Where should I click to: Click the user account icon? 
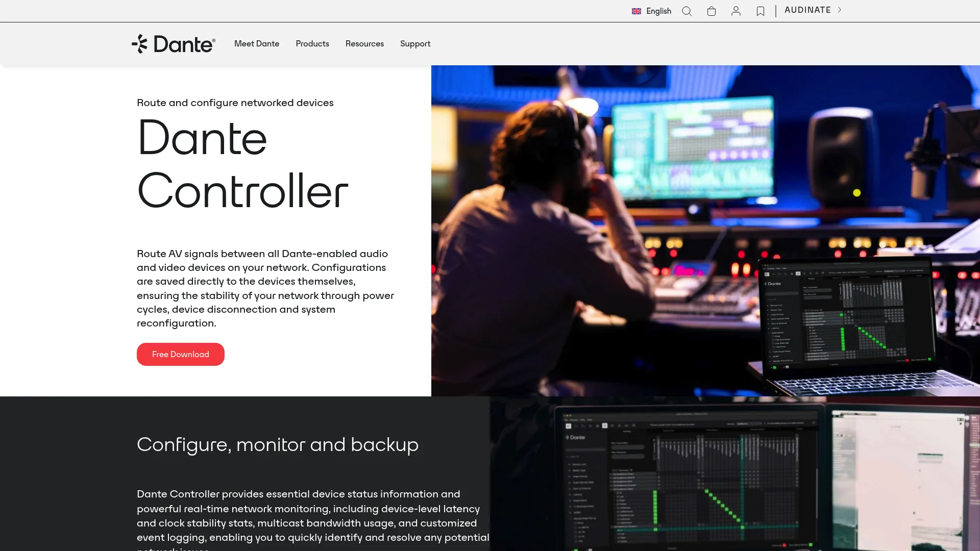(736, 11)
